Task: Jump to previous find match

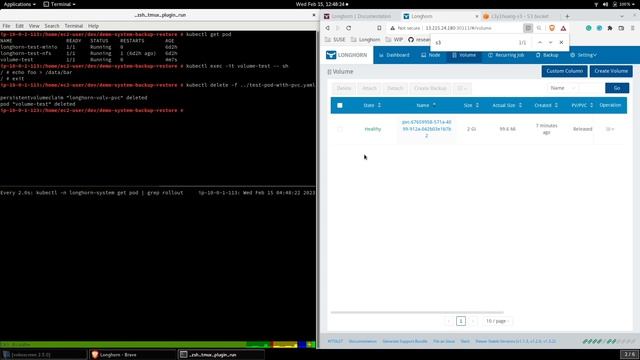Action: pyautogui.click(x=540, y=42)
